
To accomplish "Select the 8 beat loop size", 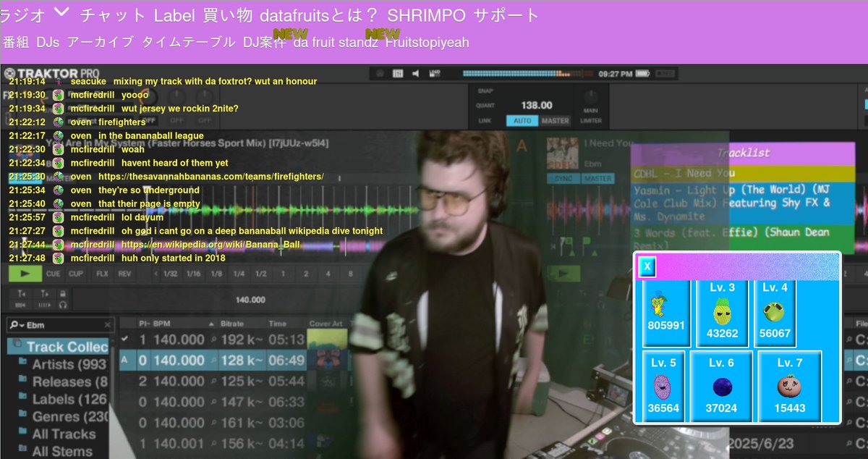I will 351,274.
